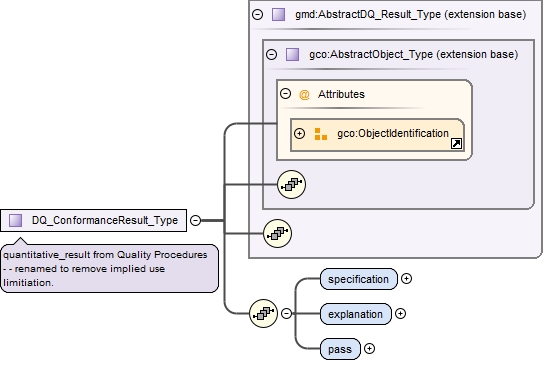The width and height of the screenshot is (544, 365).
Task: Click the purple square icon of gmd:AbstractDQ_Result_Type
Action: [278, 15]
